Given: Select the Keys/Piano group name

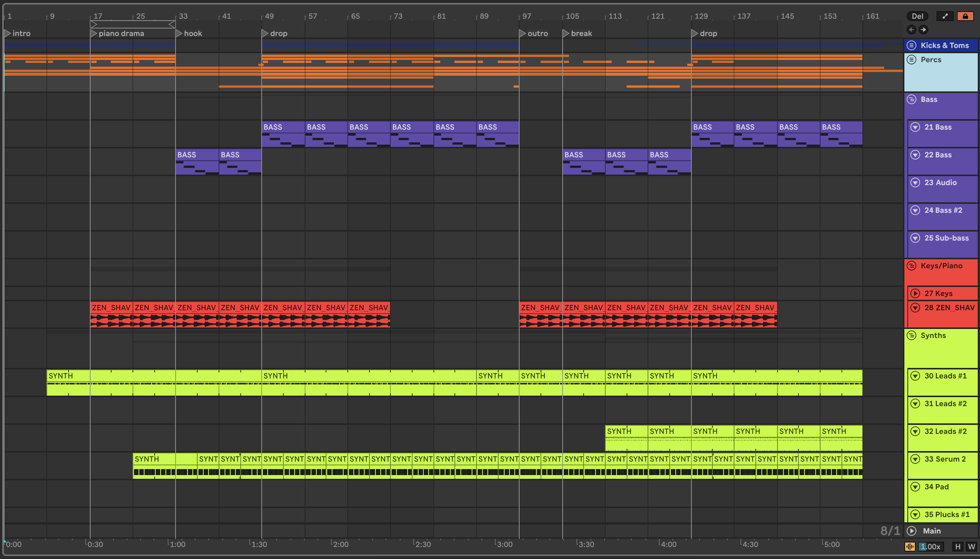Looking at the screenshot, I should (942, 266).
